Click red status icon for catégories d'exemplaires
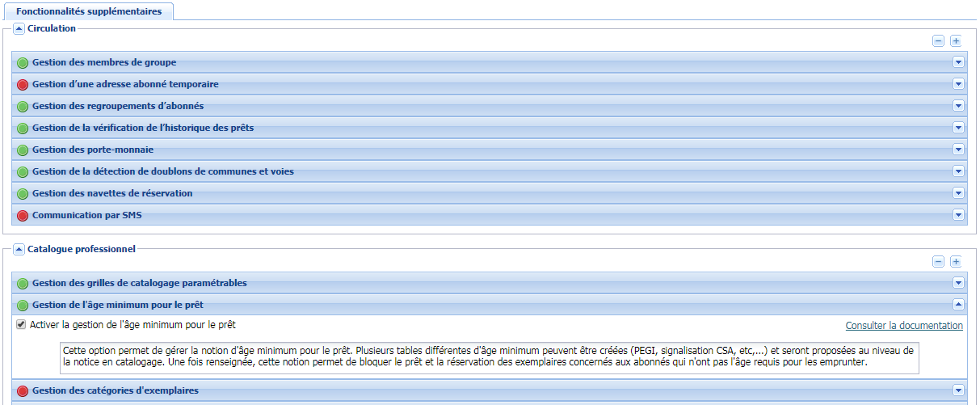 click(23, 391)
